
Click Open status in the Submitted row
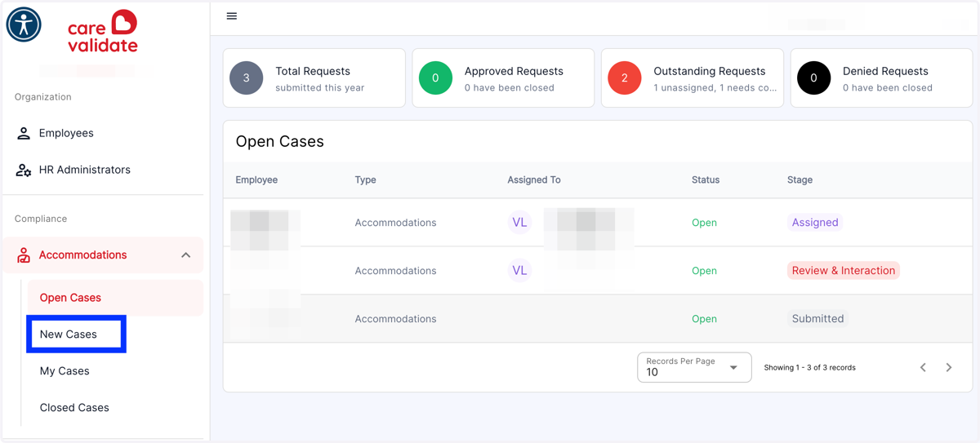[x=704, y=319]
